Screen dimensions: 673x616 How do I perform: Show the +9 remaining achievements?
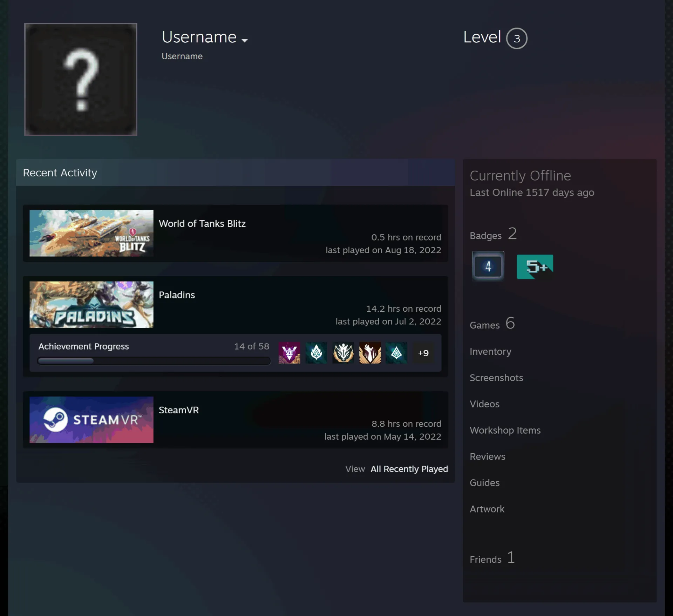coord(423,353)
